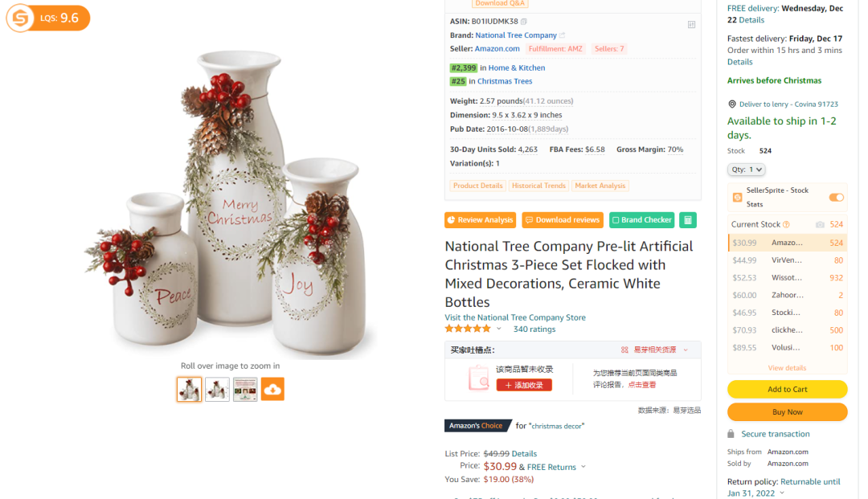868x499 pixels.
Task: Click the camera screenshot icon beside stock
Action: tap(820, 225)
